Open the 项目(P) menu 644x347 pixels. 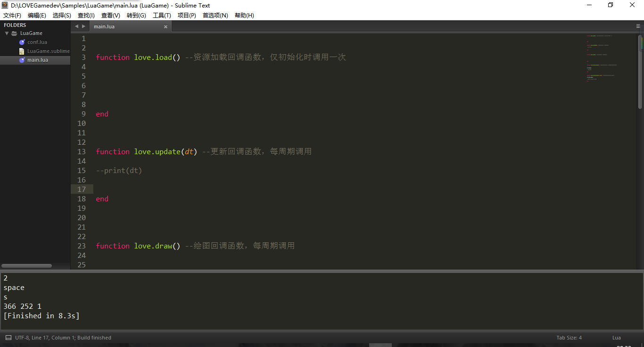tap(187, 16)
